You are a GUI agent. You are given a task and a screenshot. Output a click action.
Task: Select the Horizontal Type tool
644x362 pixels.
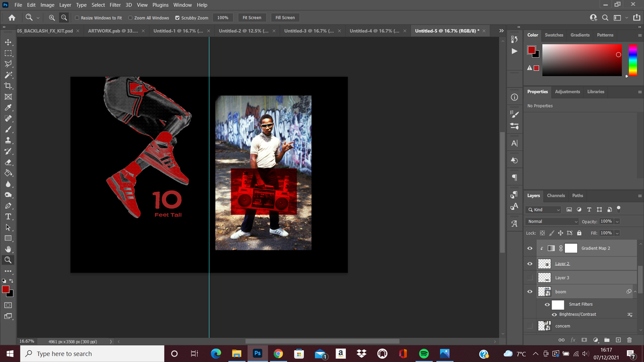click(8, 217)
